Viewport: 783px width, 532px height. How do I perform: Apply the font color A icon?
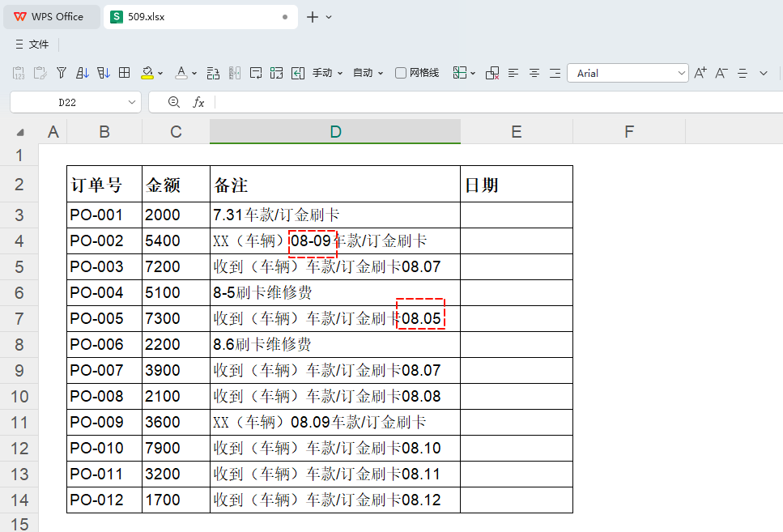(181, 73)
